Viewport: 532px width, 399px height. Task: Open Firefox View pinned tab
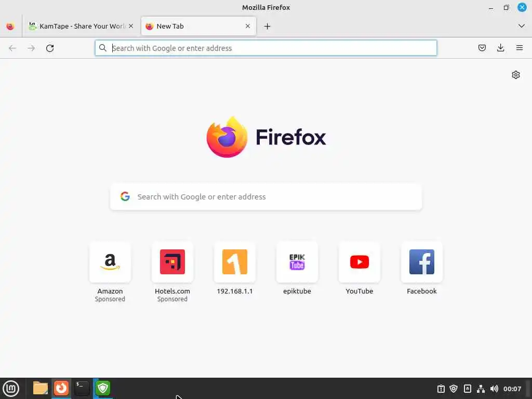[10, 26]
